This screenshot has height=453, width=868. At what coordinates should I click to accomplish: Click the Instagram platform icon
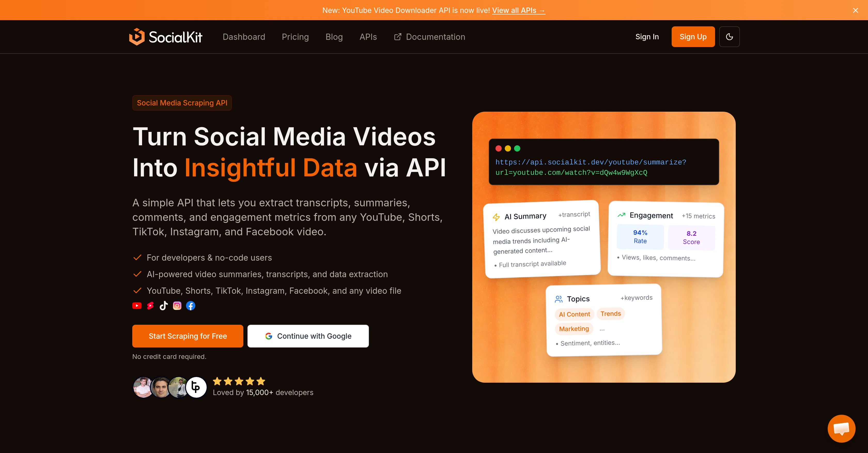tap(177, 306)
